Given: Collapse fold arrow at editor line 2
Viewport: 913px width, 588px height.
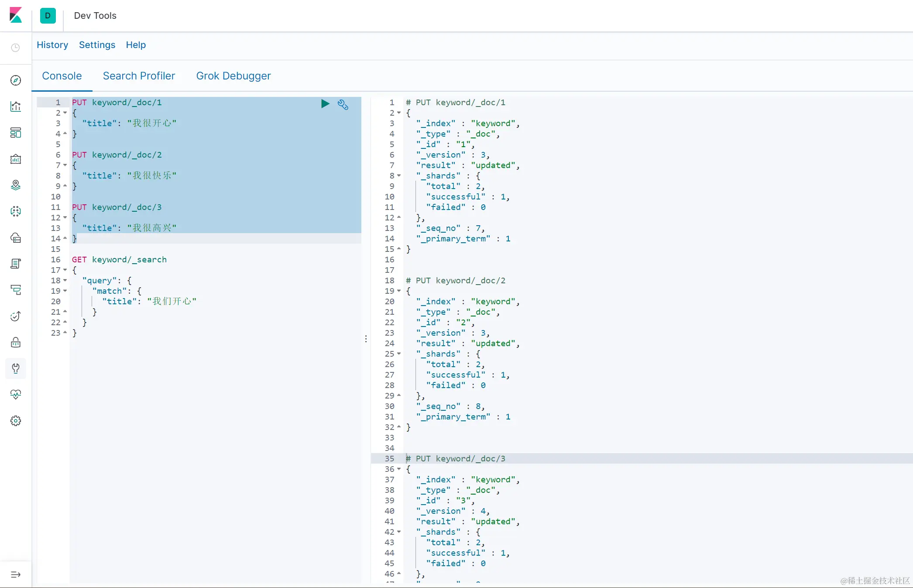Looking at the screenshot, I should point(65,113).
